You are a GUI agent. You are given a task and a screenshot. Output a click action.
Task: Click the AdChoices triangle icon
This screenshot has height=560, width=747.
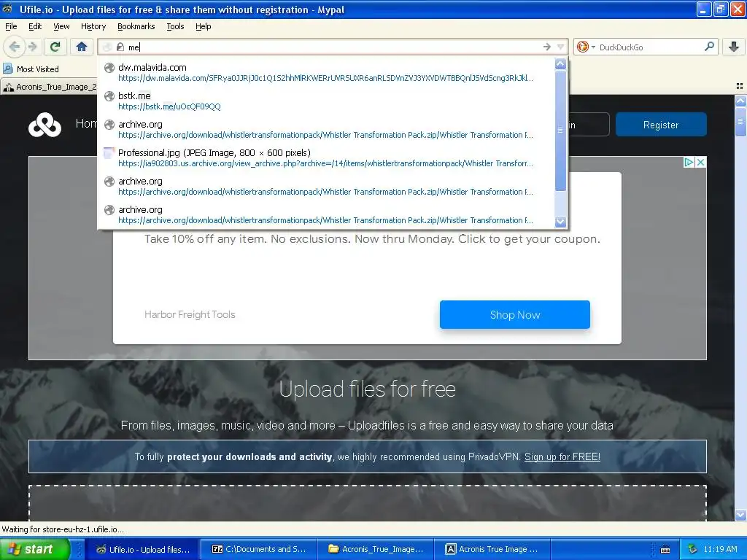pos(689,163)
